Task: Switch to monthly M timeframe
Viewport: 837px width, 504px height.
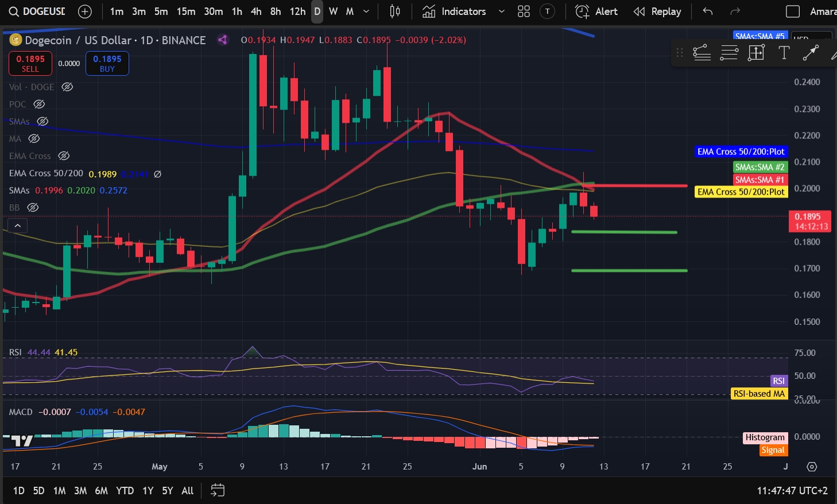Action: (350, 11)
